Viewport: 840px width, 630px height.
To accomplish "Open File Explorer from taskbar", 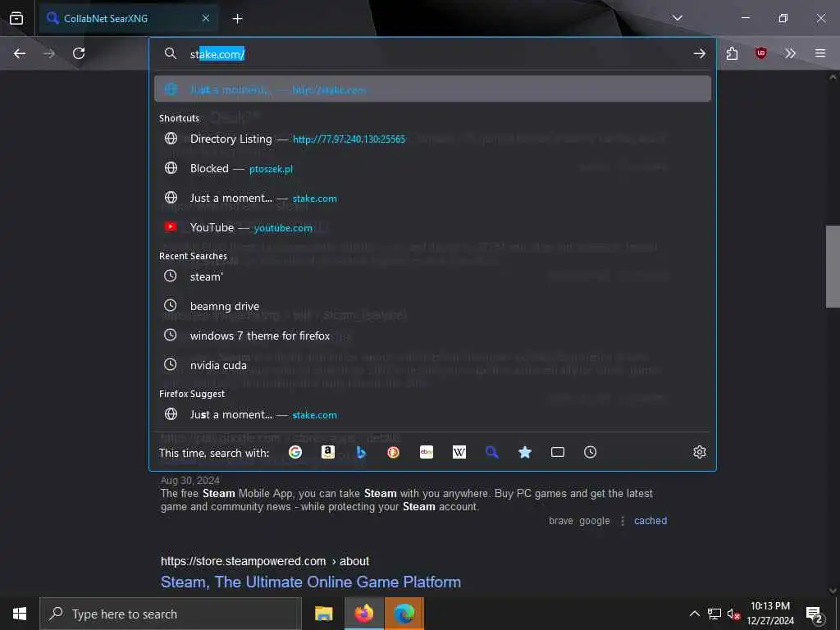I will [x=323, y=614].
